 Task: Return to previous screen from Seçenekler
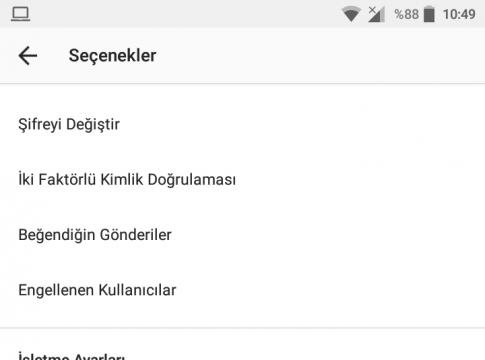tap(28, 55)
